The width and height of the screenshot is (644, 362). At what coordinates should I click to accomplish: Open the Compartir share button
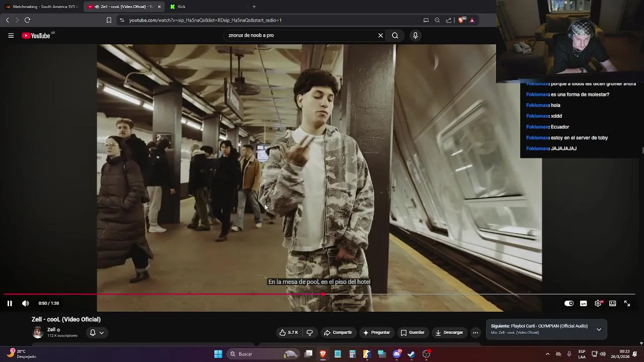click(x=338, y=332)
